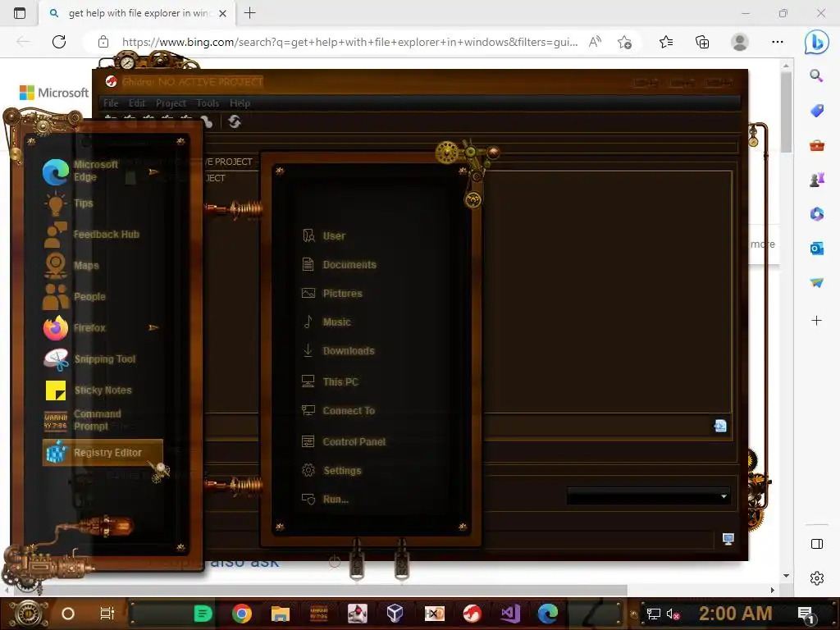Image resolution: width=840 pixels, height=630 pixels.
Task: Open Settings from the start menu
Action: click(x=331, y=470)
